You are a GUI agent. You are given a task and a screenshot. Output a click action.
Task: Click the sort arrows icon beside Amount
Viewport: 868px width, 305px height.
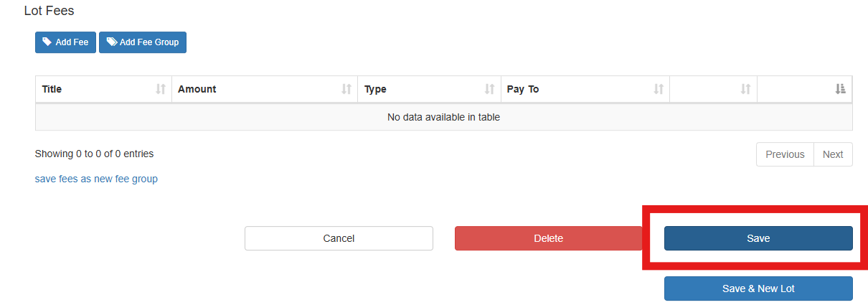coord(346,89)
